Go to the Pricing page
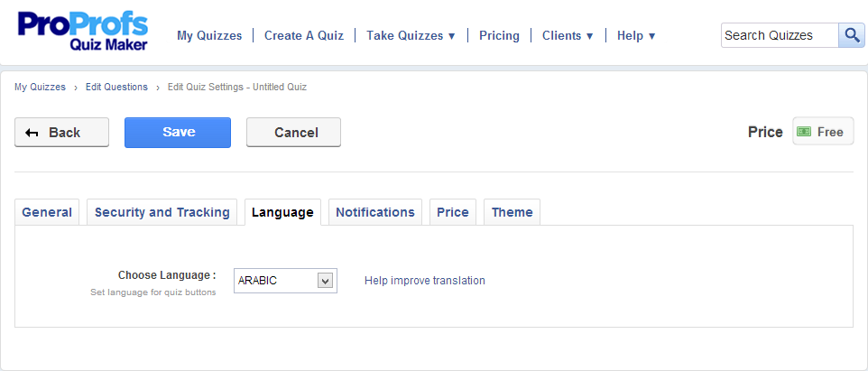 tap(499, 36)
